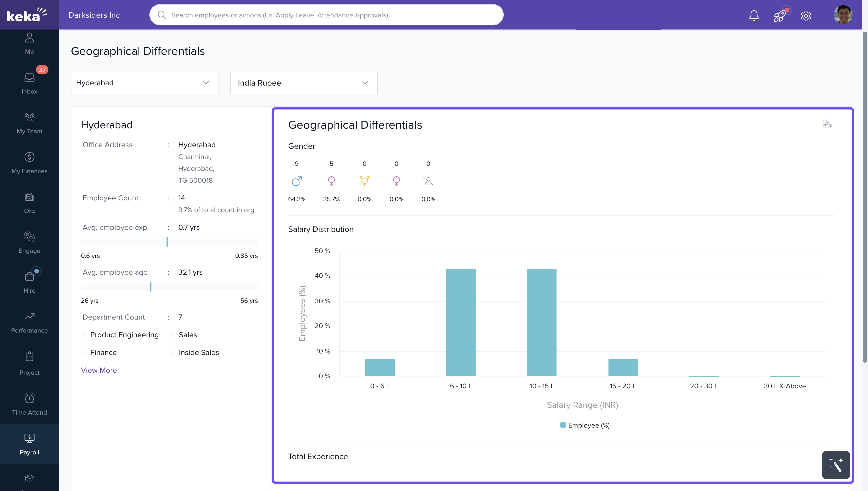
Task: Click the employee search field
Action: point(326,15)
